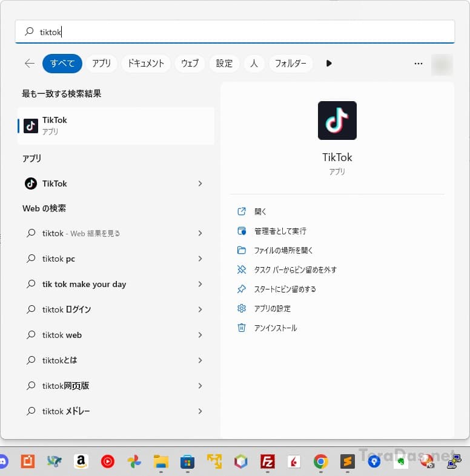Image resolution: width=470 pixels, height=476 pixels.
Task: Switch to the 人 filter tab
Action: [x=254, y=64]
